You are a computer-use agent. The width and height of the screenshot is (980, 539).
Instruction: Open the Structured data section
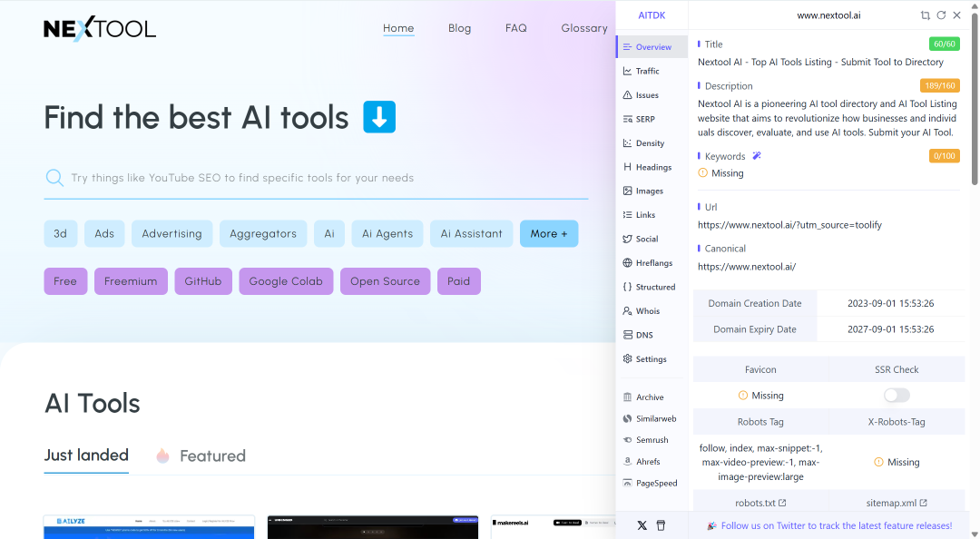(x=652, y=287)
